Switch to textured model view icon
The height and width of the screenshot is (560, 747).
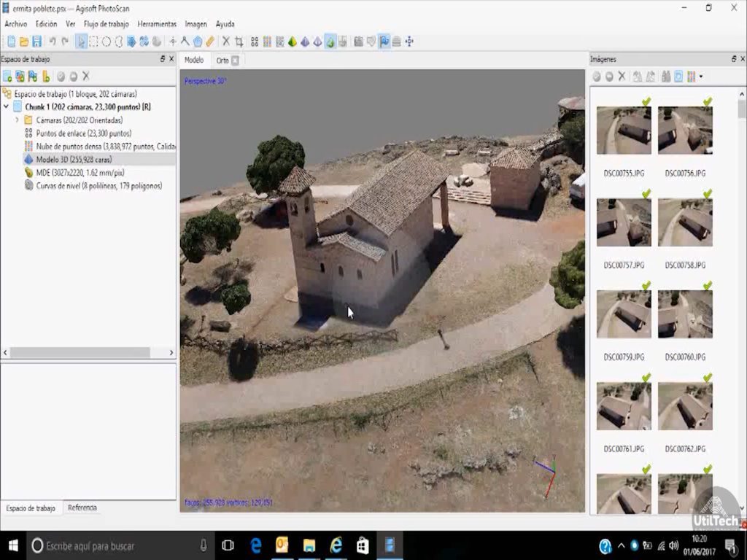click(330, 42)
